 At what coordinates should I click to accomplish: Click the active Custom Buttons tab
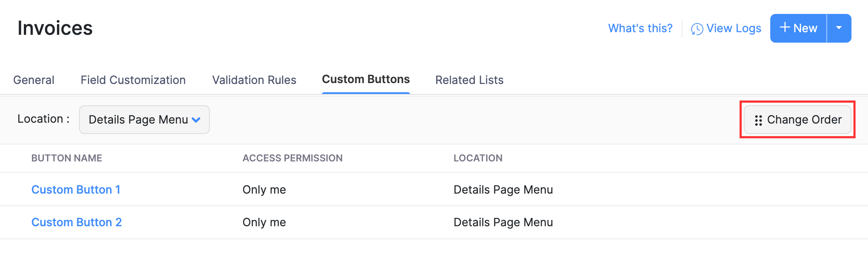pyautogui.click(x=365, y=79)
